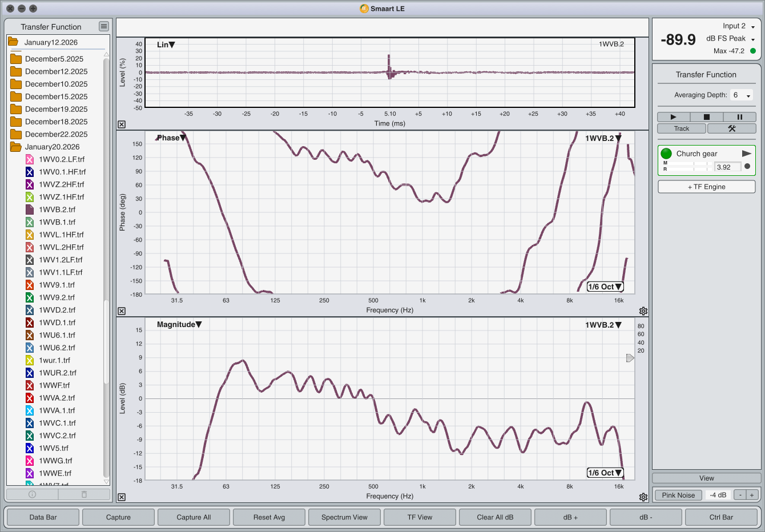
Task: Open Phase graph settings gear
Action: coord(643,311)
